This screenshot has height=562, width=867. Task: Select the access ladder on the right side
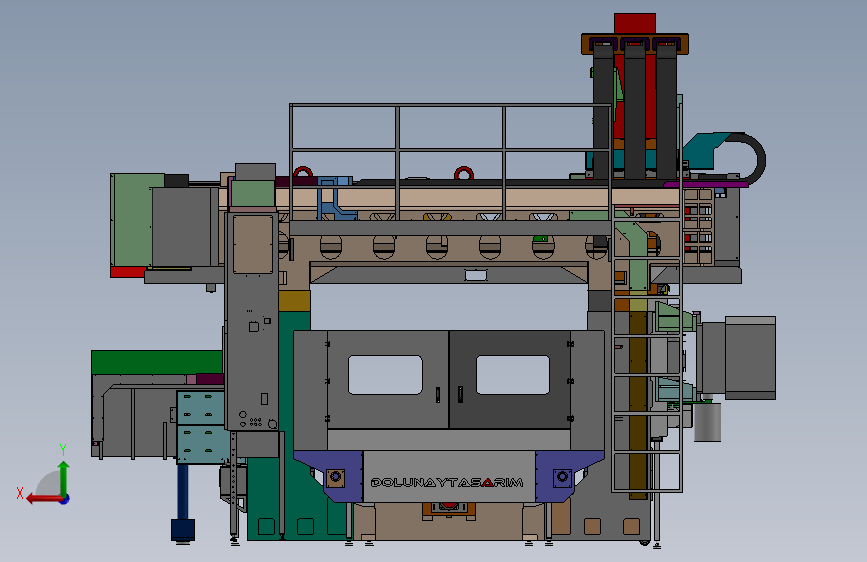647,348
